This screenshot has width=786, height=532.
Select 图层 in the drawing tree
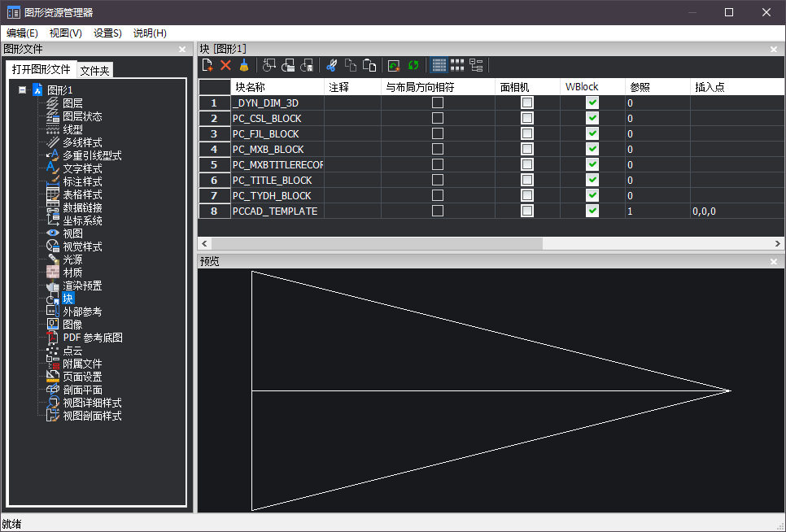(x=72, y=103)
